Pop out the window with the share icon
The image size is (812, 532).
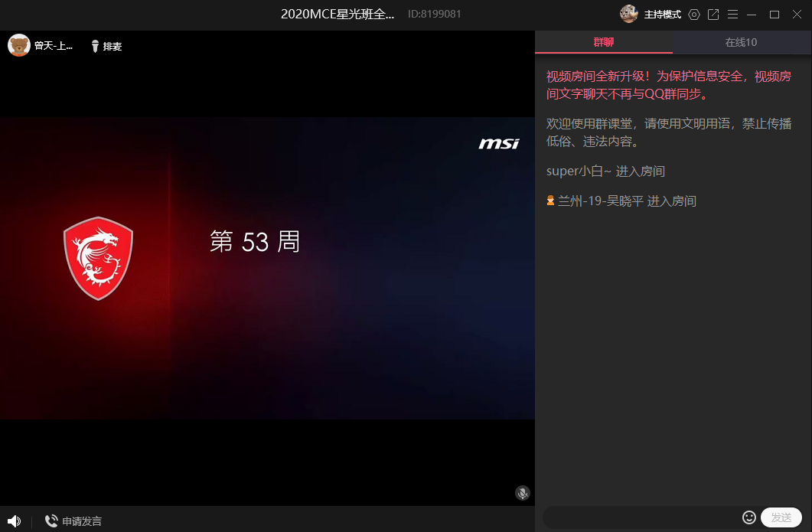coord(713,15)
